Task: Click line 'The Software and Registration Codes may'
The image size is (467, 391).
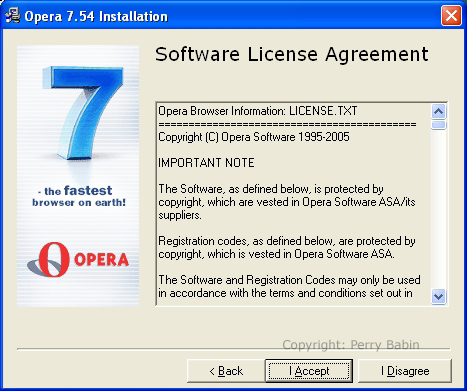Action: (x=289, y=280)
